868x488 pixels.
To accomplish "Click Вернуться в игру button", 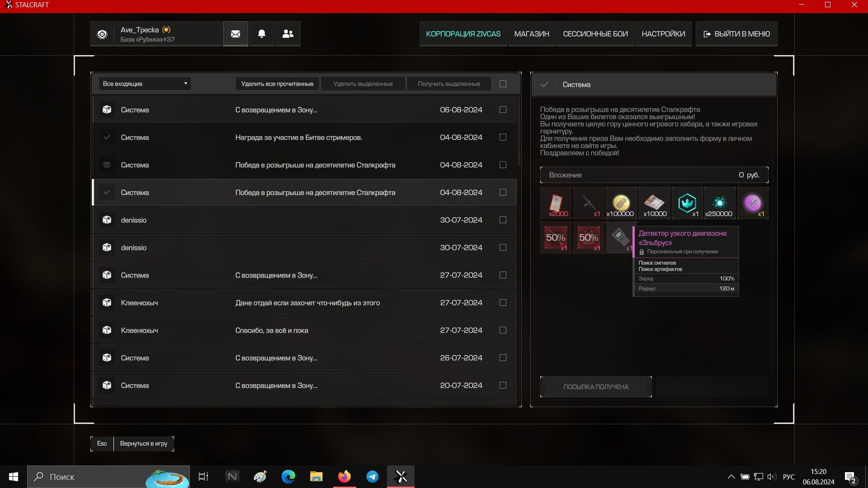I will point(144,444).
